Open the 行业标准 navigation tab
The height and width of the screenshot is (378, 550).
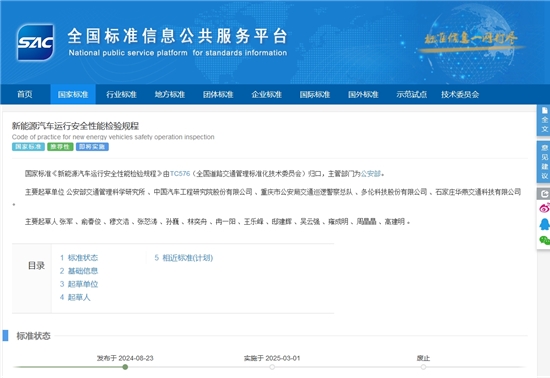tap(121, 94)
